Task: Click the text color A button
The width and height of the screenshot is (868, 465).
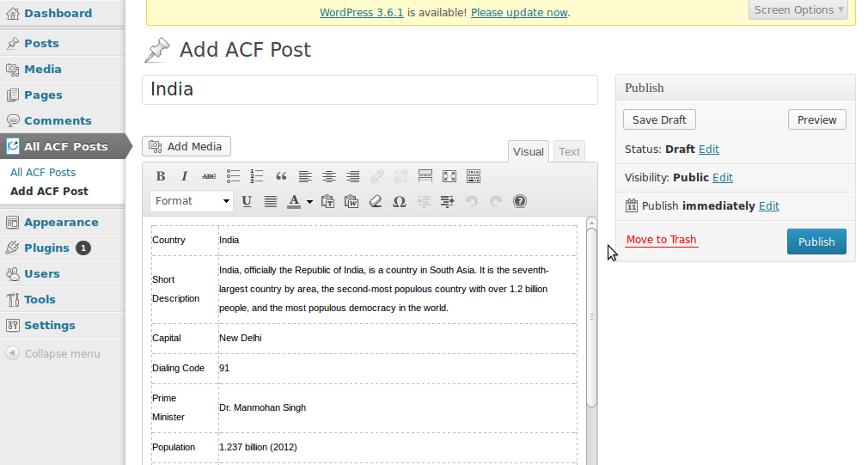Action: click(294, 201)
